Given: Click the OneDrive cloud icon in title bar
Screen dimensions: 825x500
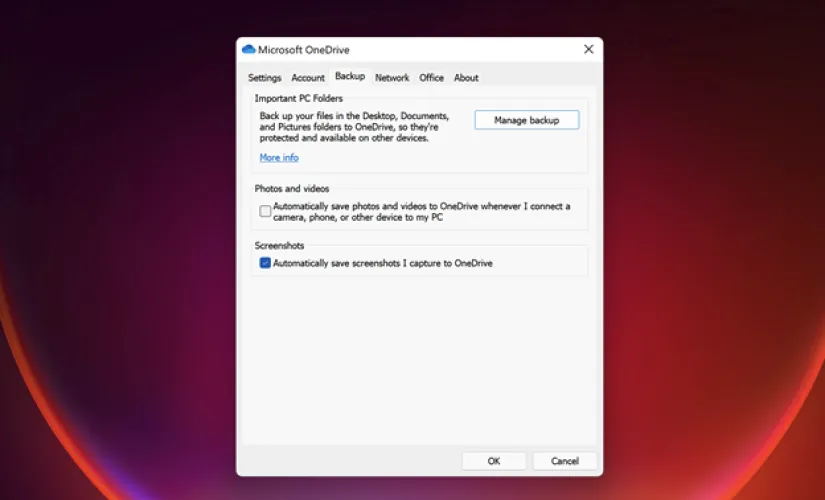Looking at the screenshot, I should click(249, 49).
